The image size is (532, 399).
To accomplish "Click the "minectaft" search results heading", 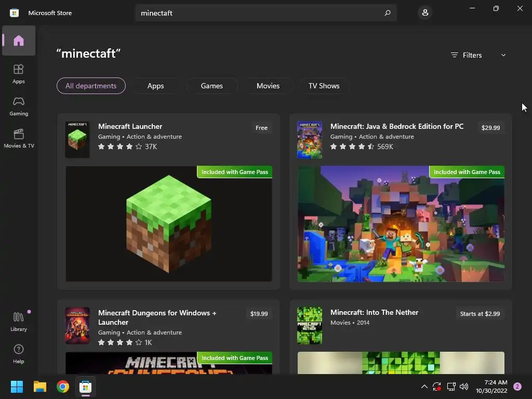I will pyautogui.click(x=88, y=54).
